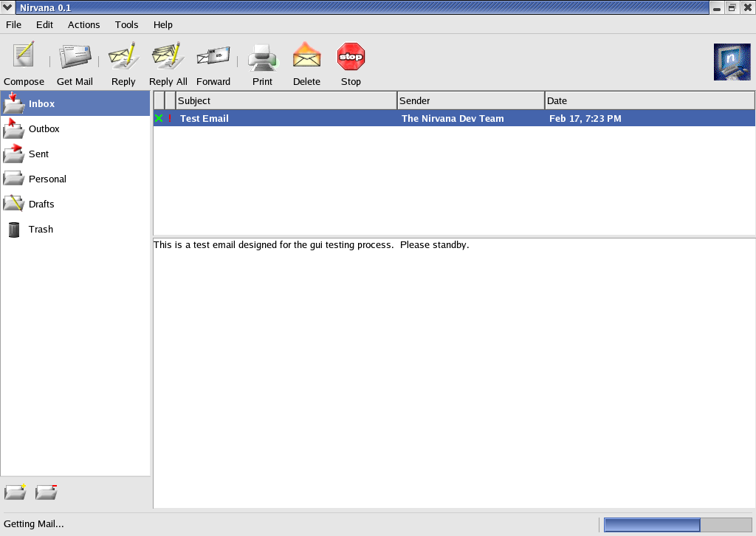The width and height of the screenshot is (756, 536).
Task: Go to the Trash folder
Action: click(x=41, y=230)
